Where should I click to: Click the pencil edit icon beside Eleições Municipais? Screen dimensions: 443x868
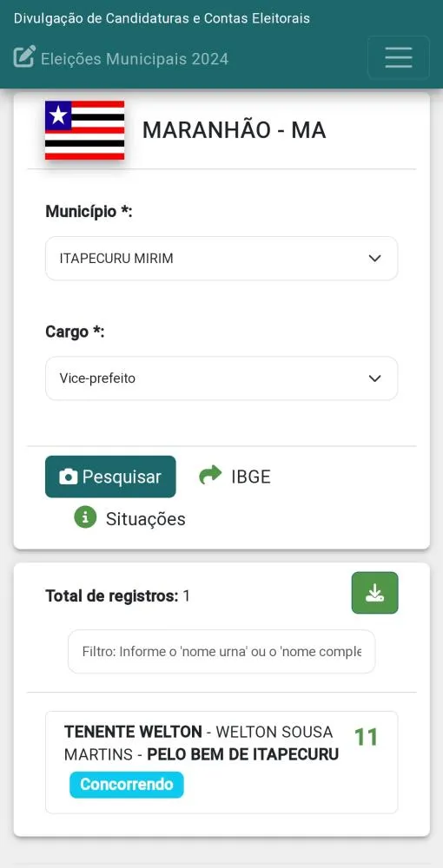24,56
